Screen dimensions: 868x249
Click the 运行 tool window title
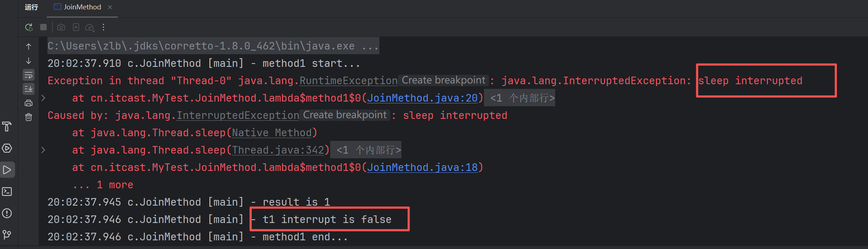click(x=31, y=7)
